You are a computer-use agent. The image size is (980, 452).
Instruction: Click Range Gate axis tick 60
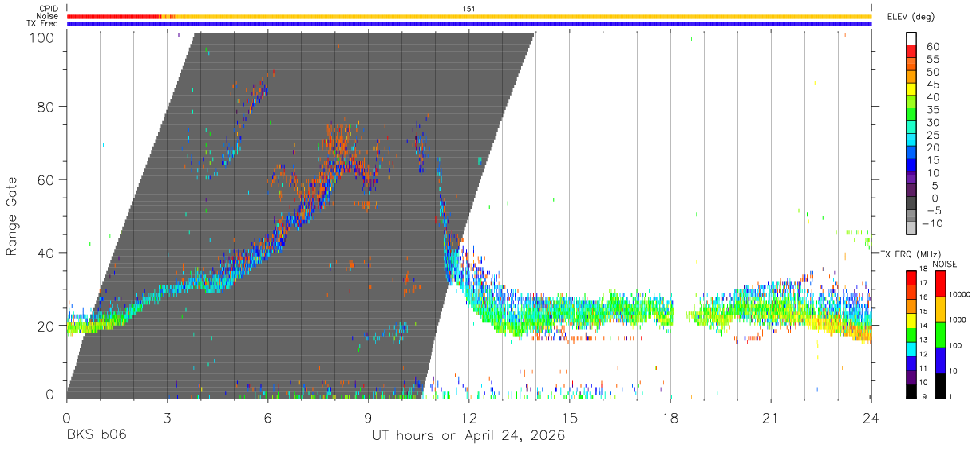pos(46,179)
